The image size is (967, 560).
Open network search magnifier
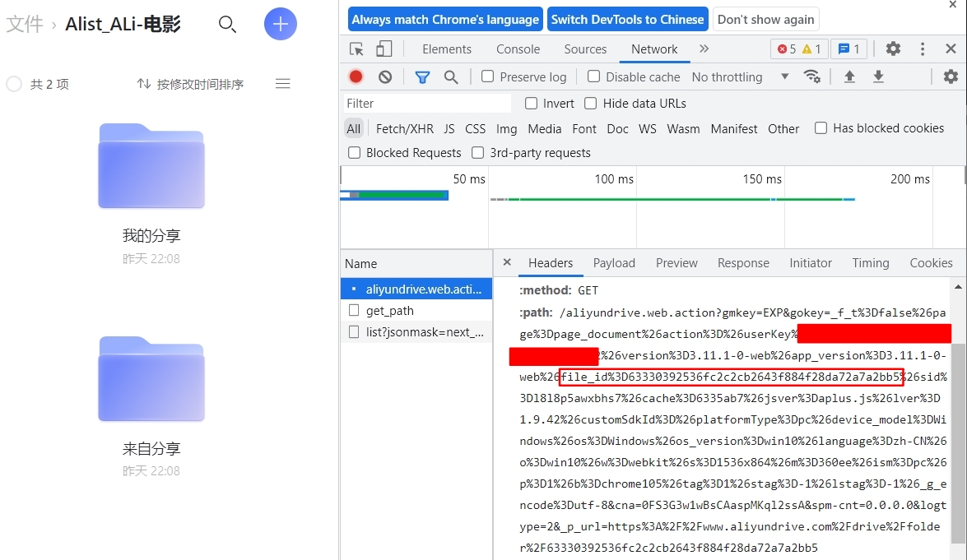pos(451,77)
